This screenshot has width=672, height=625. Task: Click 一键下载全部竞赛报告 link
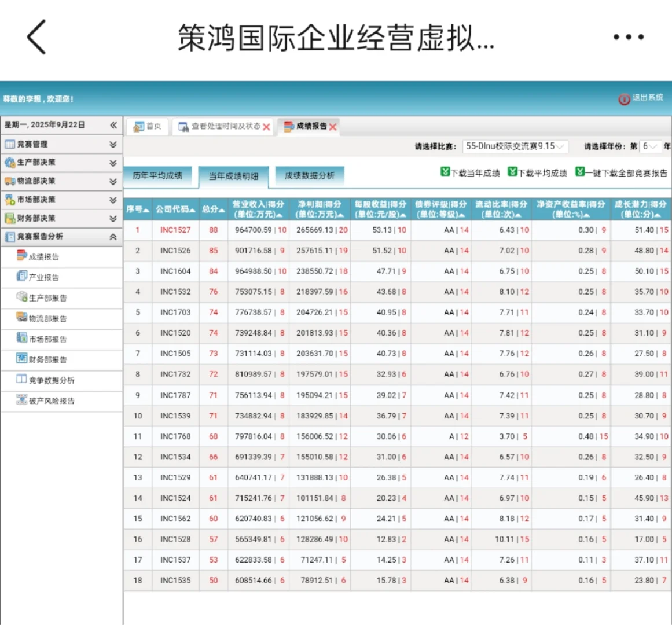[627, 173]
